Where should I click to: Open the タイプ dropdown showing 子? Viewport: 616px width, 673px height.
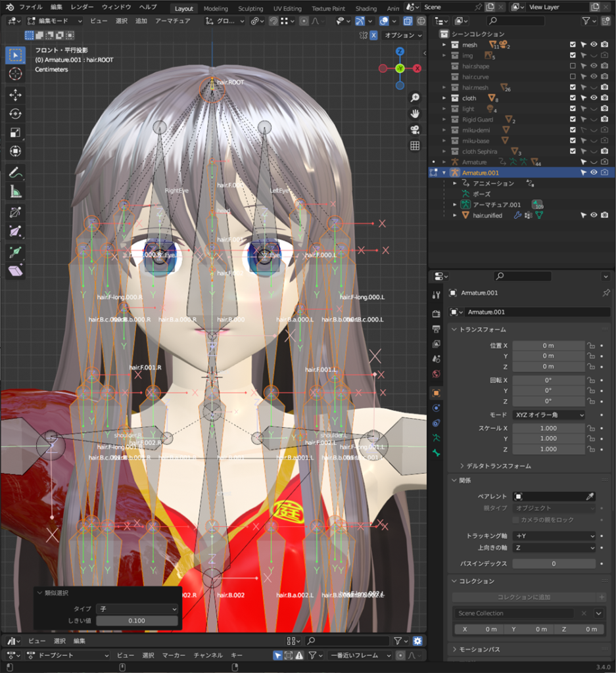[137, 609]
